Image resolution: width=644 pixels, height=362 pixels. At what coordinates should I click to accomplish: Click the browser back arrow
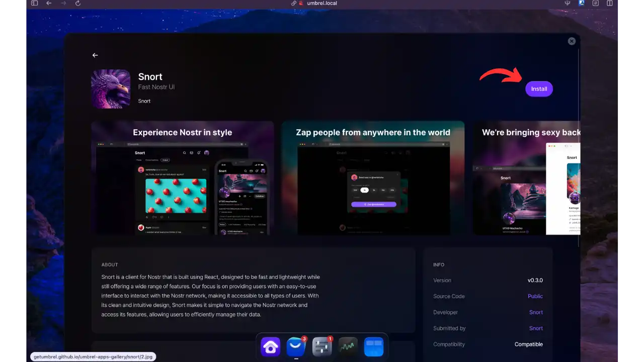pos(49,3)
